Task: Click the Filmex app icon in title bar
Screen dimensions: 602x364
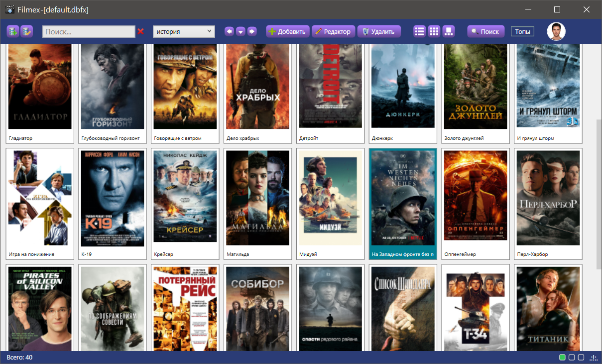Action: click(10, 9)
